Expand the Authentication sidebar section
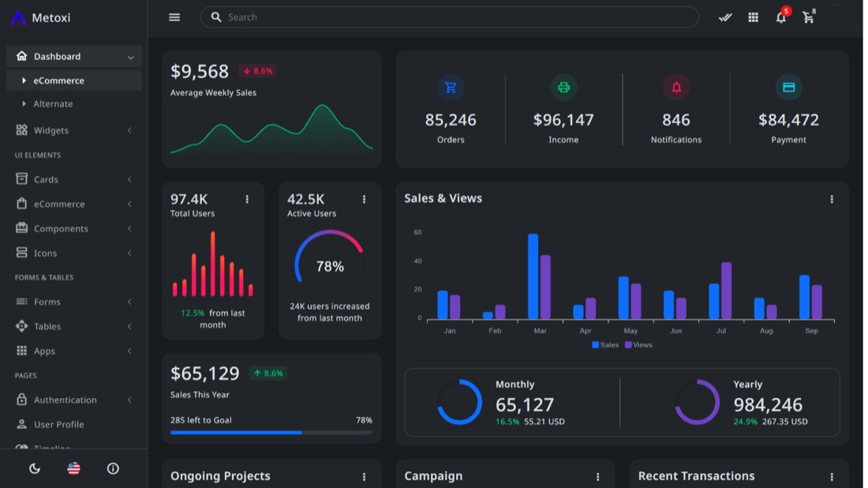The image size is (868, 488). (x=74, y=400)
